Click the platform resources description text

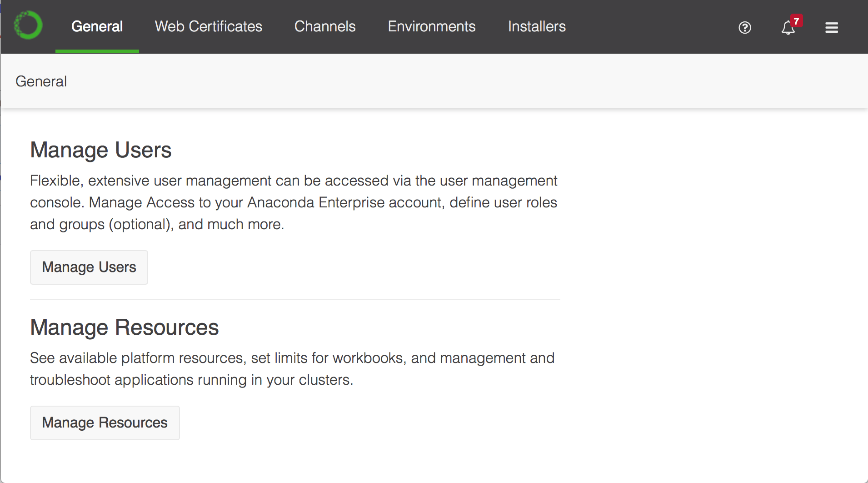pos(292,369)
